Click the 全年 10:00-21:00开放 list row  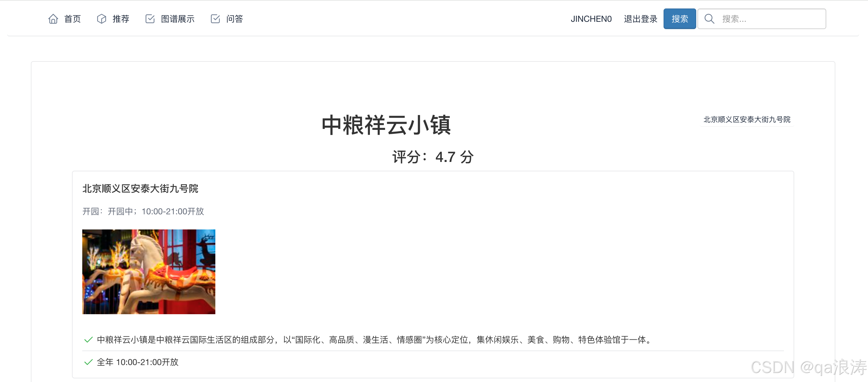[x=433, y=362]
